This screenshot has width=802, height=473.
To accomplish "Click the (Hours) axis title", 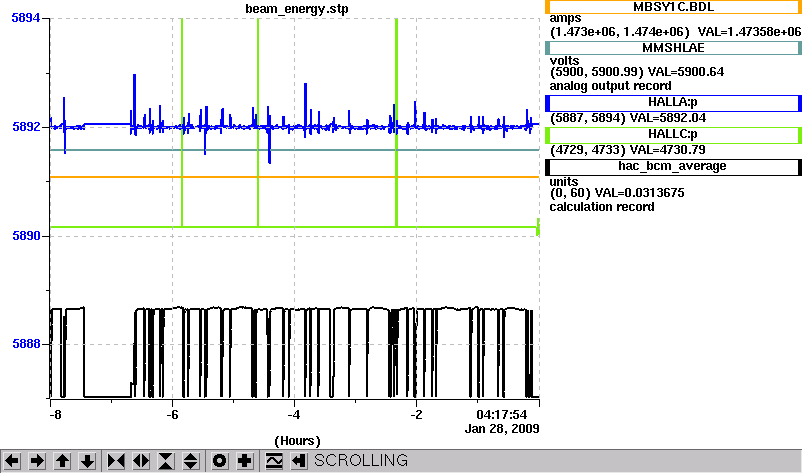I will (297, 441).
